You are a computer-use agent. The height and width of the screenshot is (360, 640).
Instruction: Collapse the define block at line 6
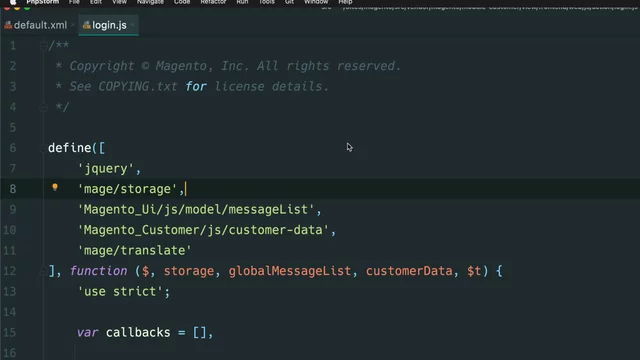click(43, 148)
